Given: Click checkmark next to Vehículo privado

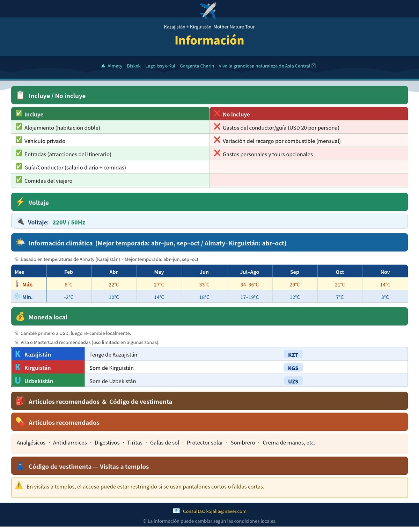Looking at the screenshot, I should 19,140.
